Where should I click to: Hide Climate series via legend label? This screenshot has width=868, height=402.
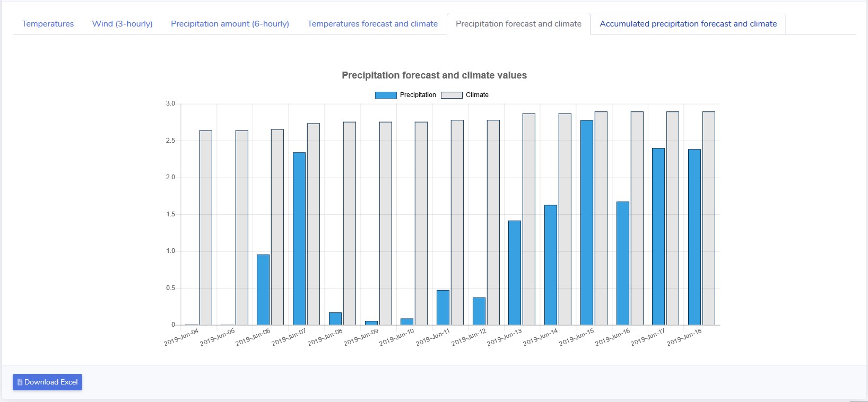[477, 95]
